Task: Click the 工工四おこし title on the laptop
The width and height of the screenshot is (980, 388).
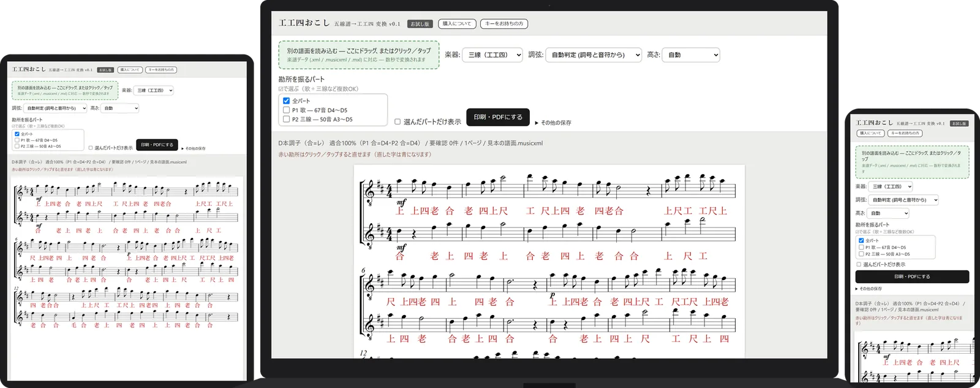Action: pyautogui.click(x=304, y=23)
